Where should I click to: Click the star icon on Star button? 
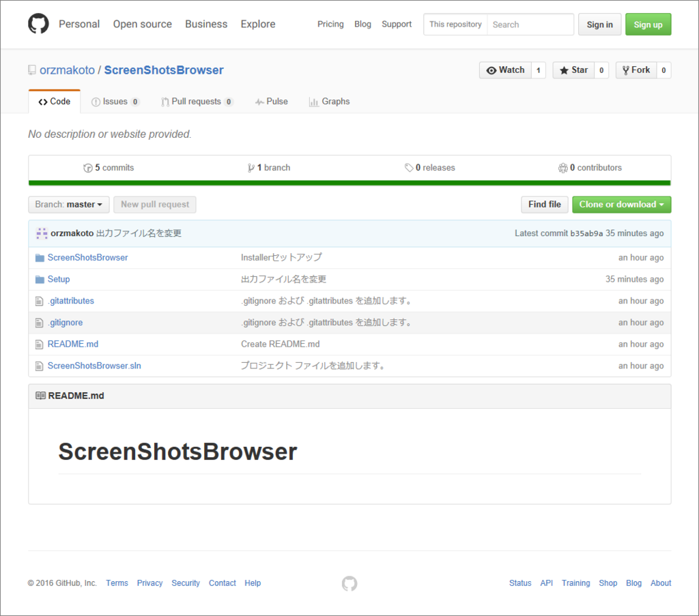pos(564,70)
